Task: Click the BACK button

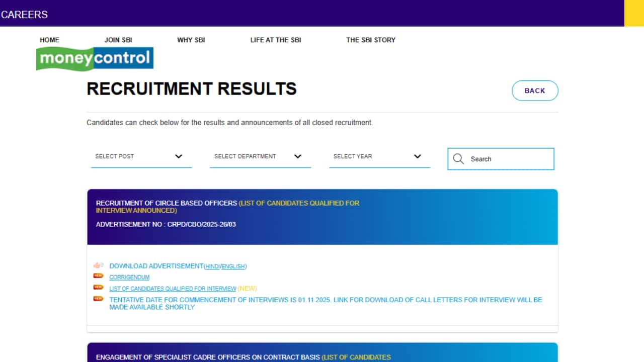Action: 535,90
